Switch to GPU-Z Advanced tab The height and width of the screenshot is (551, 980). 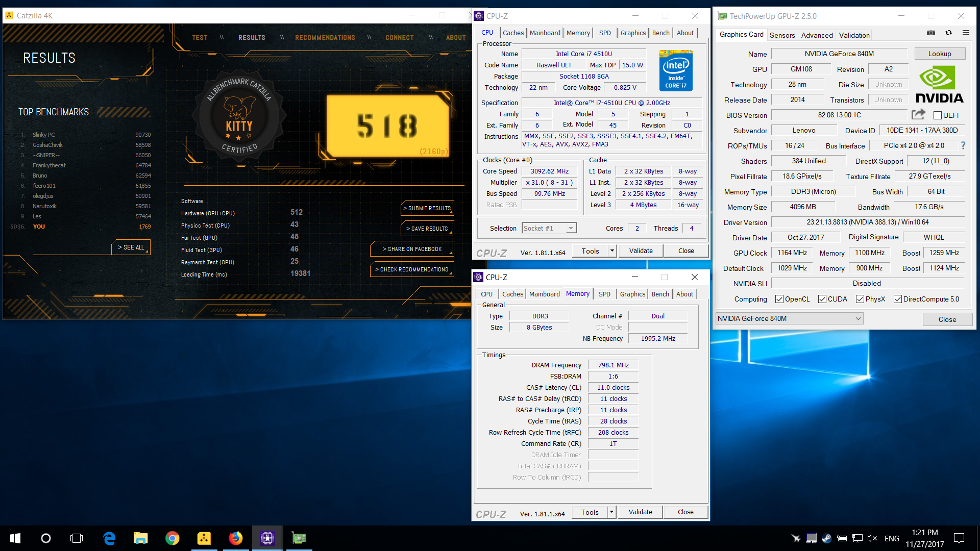(817, 35)
